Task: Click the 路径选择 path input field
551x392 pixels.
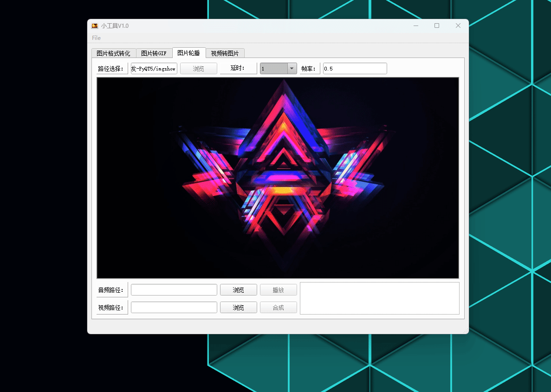Action: click(154, 69)
